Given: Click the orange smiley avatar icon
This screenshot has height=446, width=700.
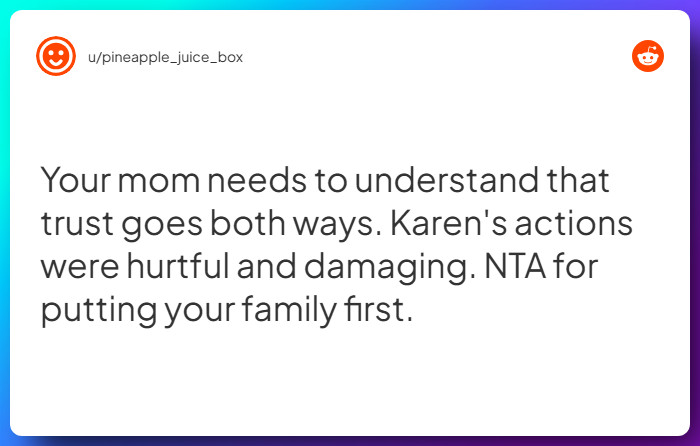Looking at the screenshot, I should tap(56, 56).
